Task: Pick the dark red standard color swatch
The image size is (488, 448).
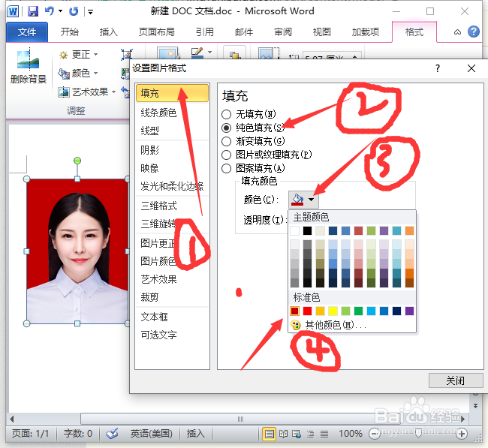Action: point(294,311)
